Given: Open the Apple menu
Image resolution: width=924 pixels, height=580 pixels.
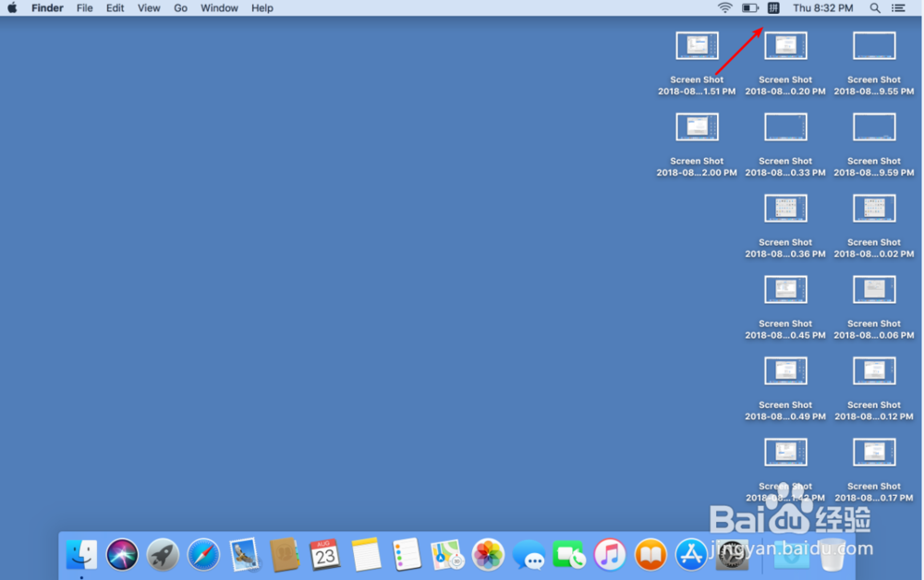Looking at the screenshot, I should tap(12, 7).
